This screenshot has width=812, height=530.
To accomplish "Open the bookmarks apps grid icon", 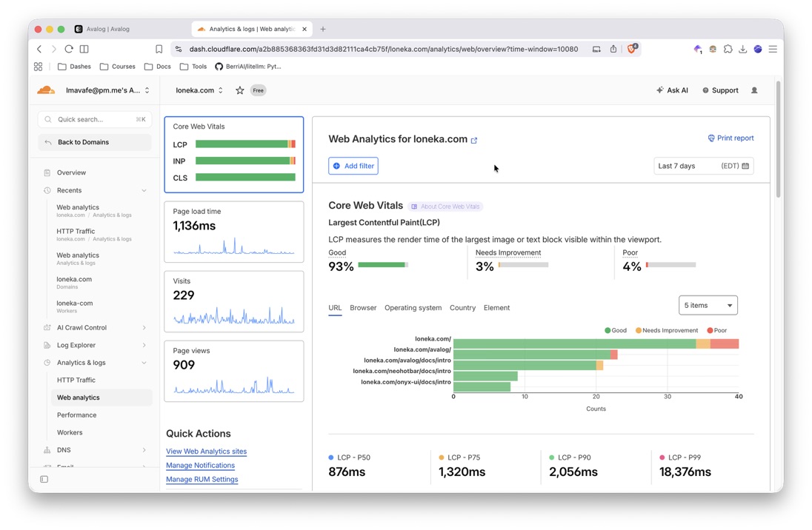I will pos(39,67).
